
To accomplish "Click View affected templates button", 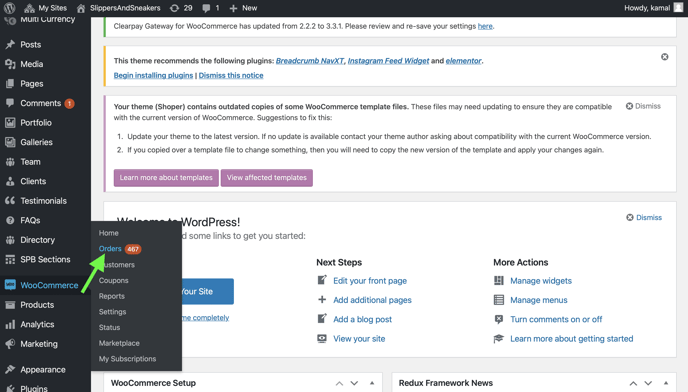I will tap(267, 177).
